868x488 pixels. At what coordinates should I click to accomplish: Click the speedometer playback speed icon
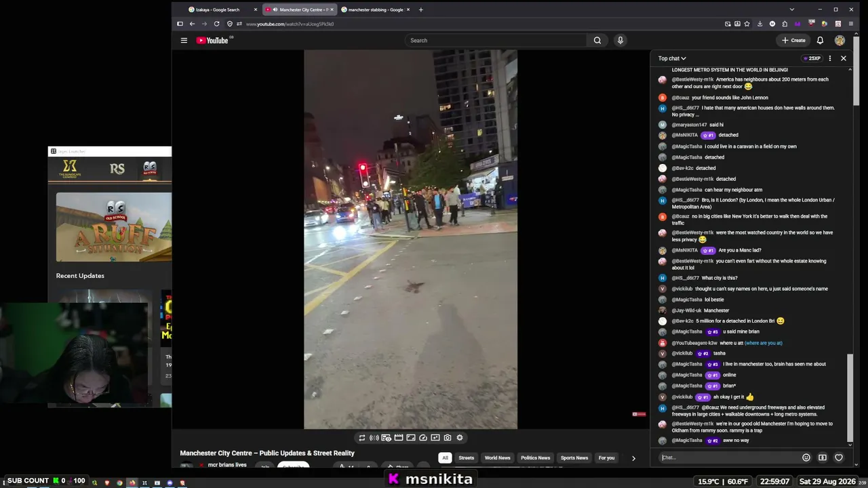pyautogui.click(x=423, y=438)
